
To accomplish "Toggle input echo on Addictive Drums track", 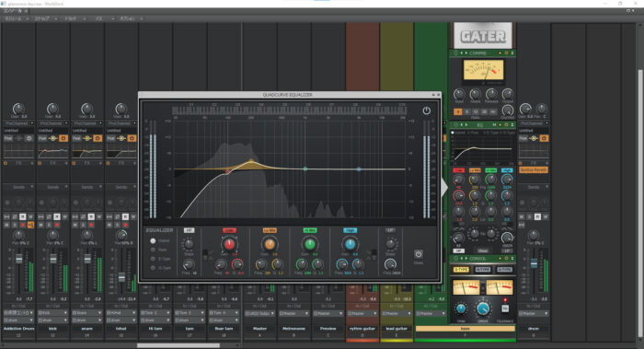I will tap(30, 225).
